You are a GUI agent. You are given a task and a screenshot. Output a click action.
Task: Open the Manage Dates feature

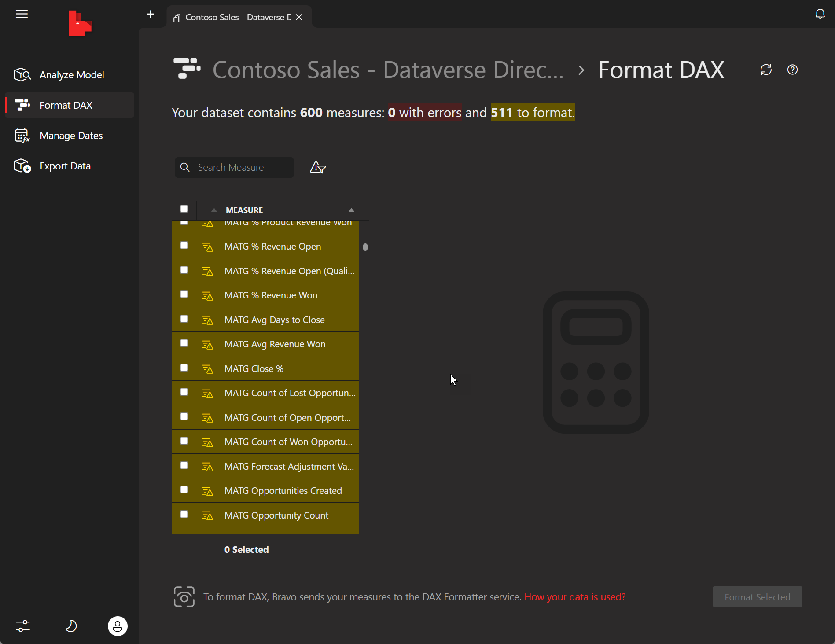pyautogui.click(x=71, y=135)
